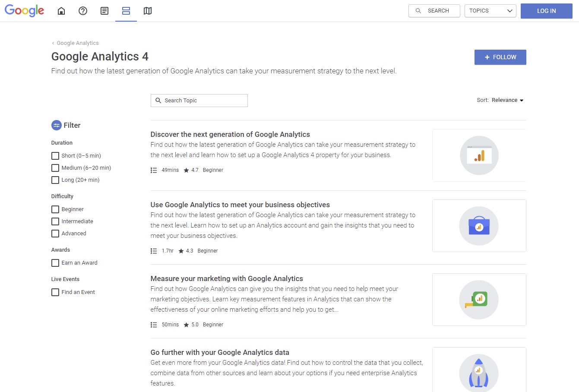Click star icon beside the 5.0 rating
Screen dimensions: 579x392
click(186, 325)
